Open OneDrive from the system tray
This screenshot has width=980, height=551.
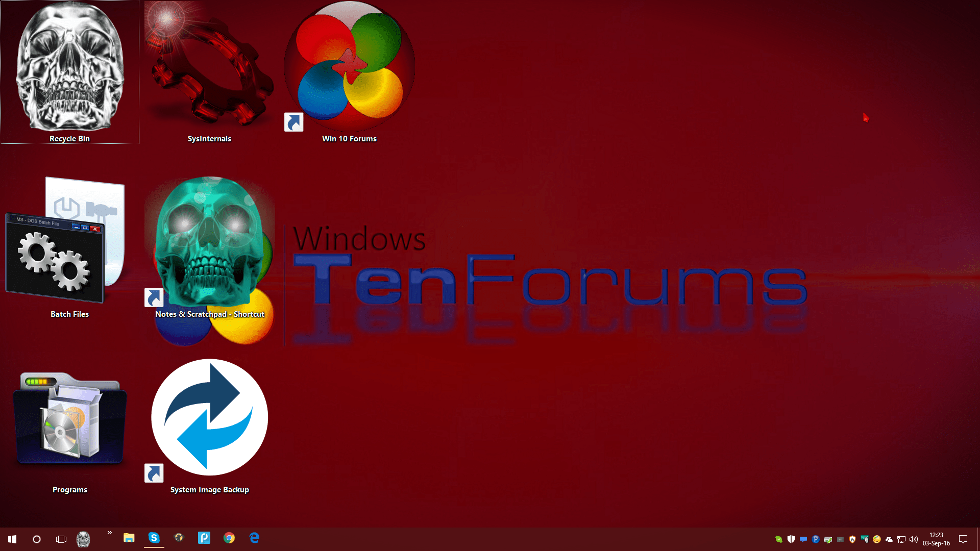[x=888, y=539]
